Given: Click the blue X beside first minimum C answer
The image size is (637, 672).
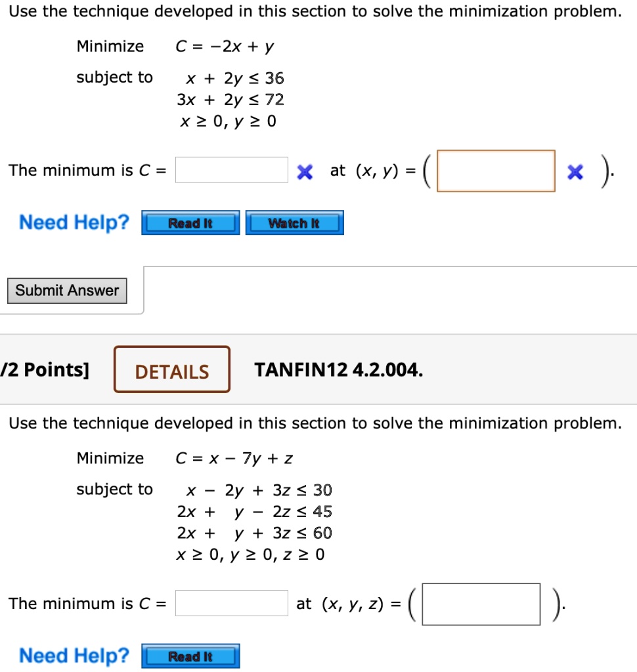Looking at the screenshot, I should [303, 171].
